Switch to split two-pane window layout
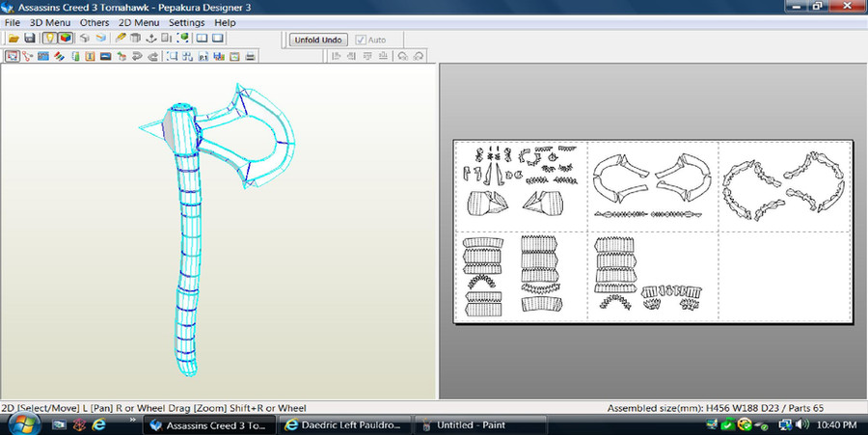Image resolution: width=868 pixels, height=435 pixels. (203, 39)
